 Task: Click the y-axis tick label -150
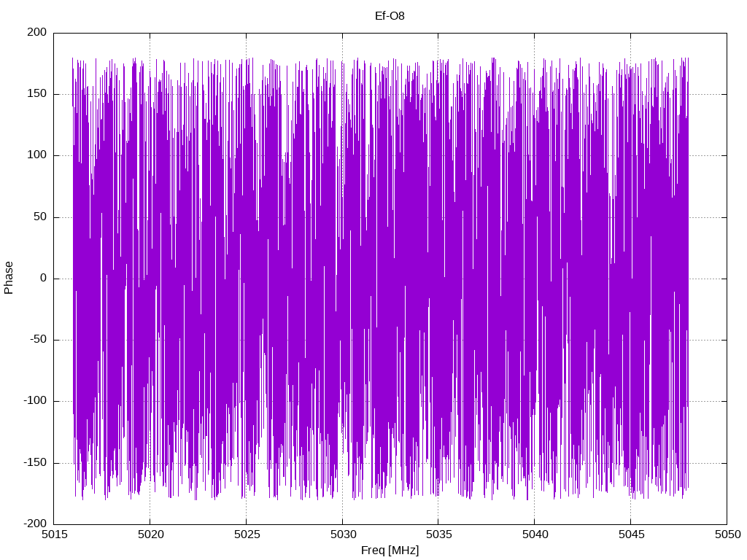pos(35,462)
